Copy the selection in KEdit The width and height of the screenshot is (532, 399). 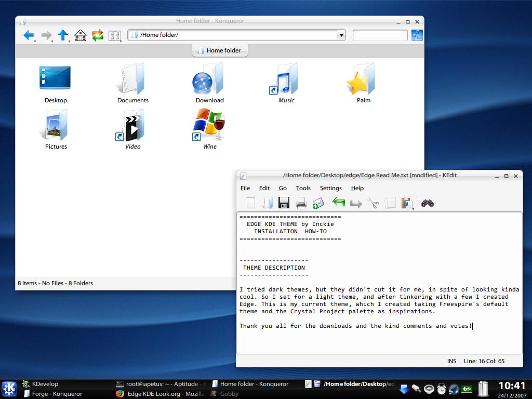coord(390,203)
